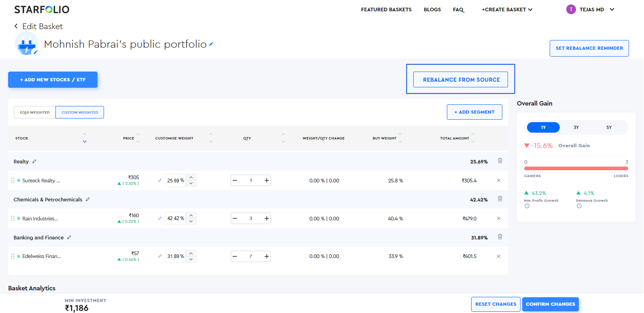This screenshot has height=313, width=644.
Task: Sort by Customise Weight column
Action: tap(211, 138)
